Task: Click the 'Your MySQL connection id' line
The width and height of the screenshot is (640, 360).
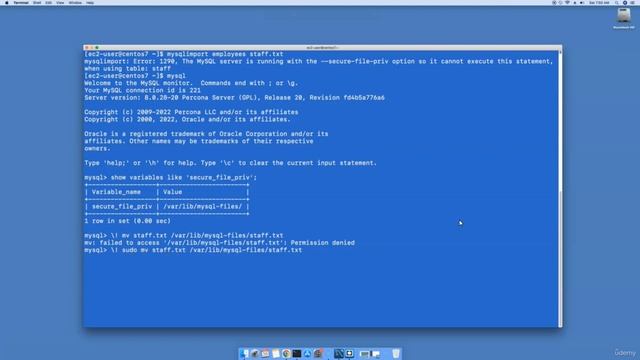Action: (142, 90)
